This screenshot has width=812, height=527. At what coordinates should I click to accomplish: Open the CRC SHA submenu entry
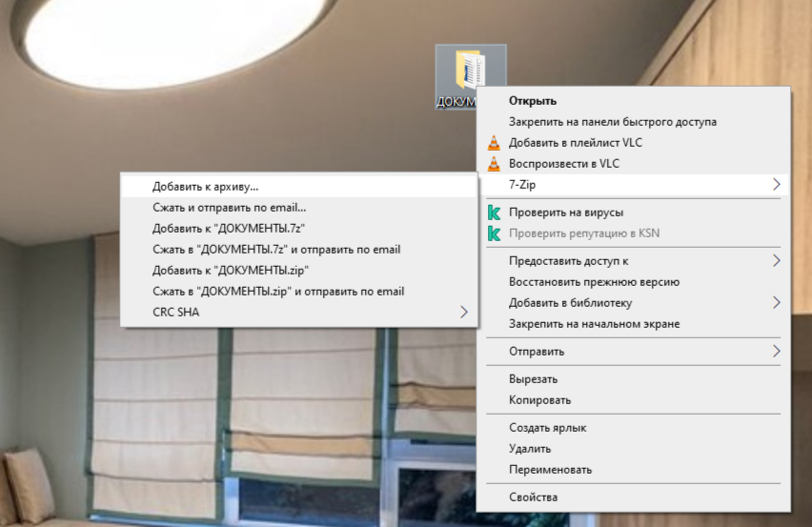(x=299, y=313)
